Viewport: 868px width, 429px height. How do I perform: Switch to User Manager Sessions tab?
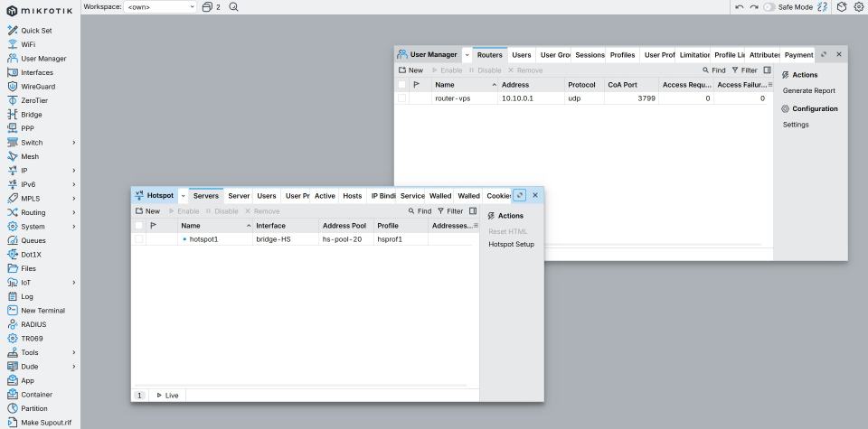tap(590, 55)
